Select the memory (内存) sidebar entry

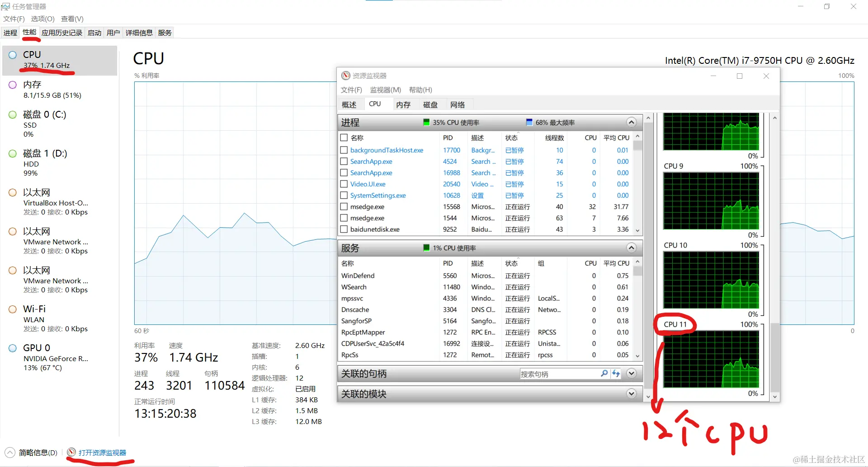point(60,90)
